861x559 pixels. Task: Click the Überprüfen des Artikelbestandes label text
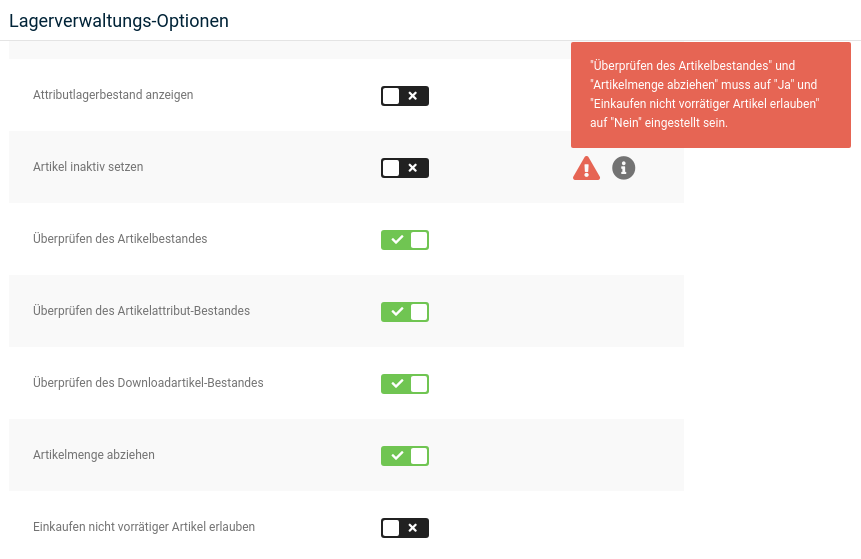pyautogui.click(x=120, y=239)
